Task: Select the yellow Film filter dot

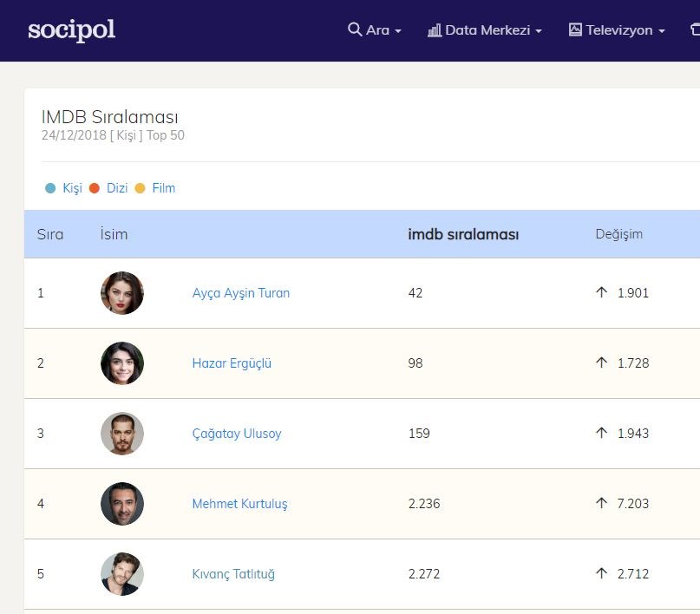Action: pyautogui.click(x=140, y=188)
